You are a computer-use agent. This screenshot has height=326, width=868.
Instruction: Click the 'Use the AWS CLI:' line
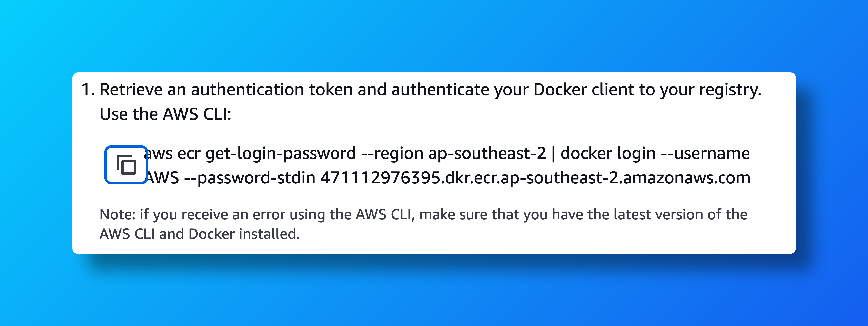(x=165, y=114)
